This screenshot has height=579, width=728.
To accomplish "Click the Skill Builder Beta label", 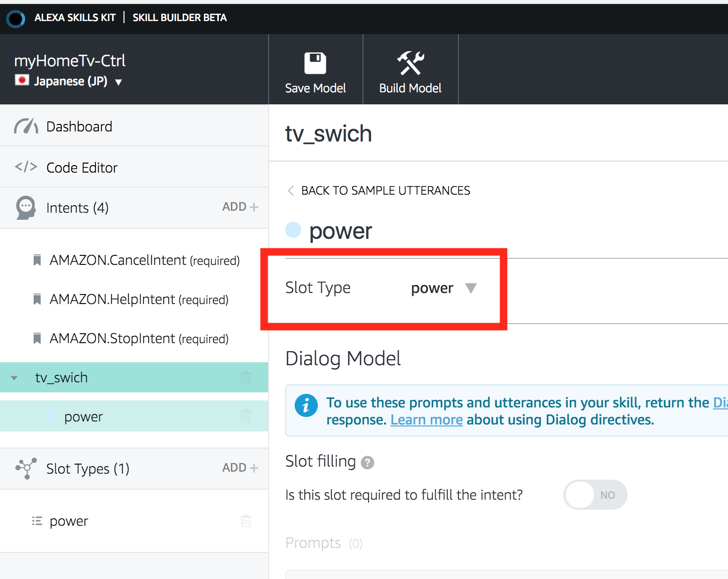I will click(x=180, y=18).
